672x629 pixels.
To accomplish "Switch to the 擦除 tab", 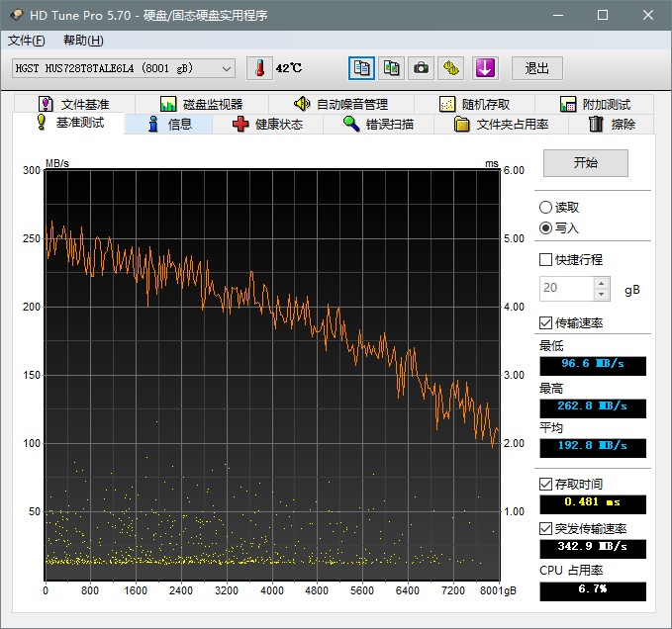I will (612, 125).
